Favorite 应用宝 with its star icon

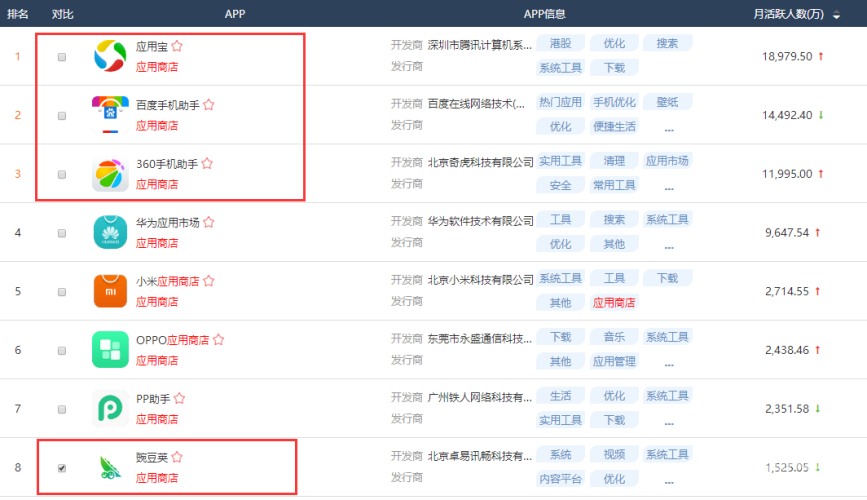(177, 46)
